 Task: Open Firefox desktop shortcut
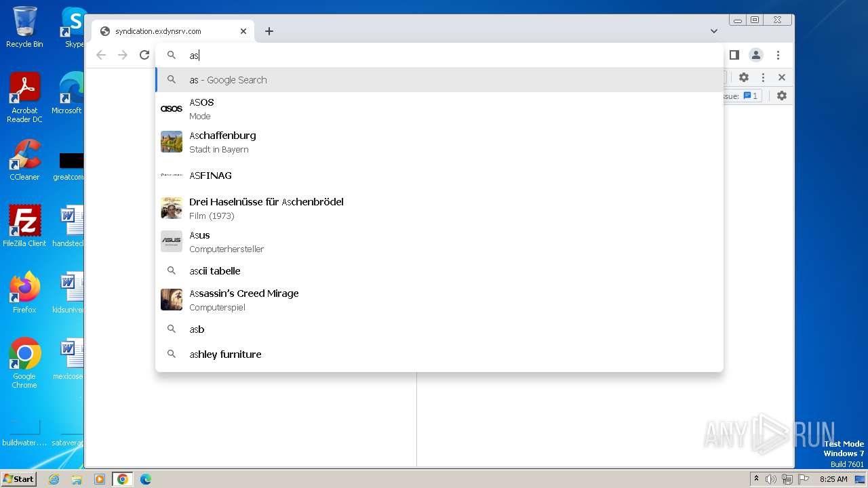24,293
